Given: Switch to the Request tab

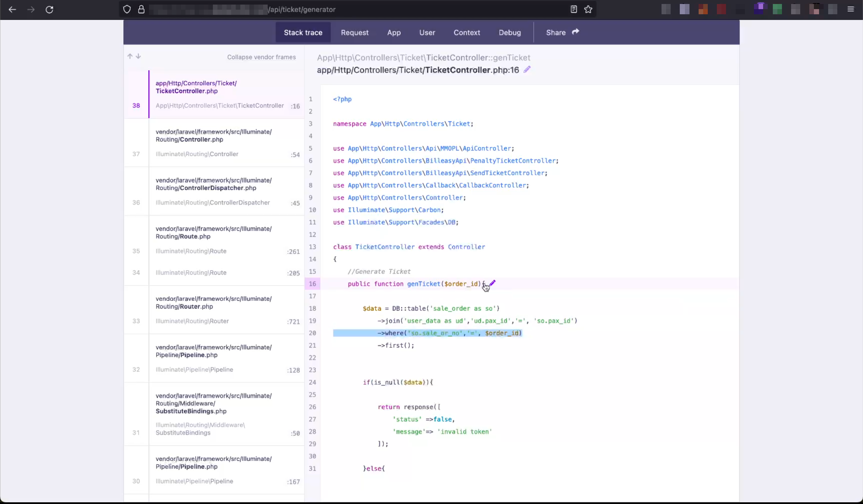Looking at the screenshot, I should [x=354, y=32].
